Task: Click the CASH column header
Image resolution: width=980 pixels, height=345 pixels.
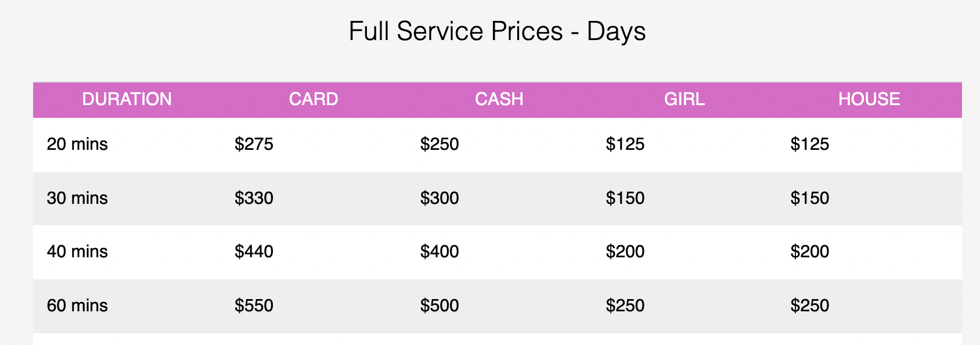Action: (x=499, y=99)
